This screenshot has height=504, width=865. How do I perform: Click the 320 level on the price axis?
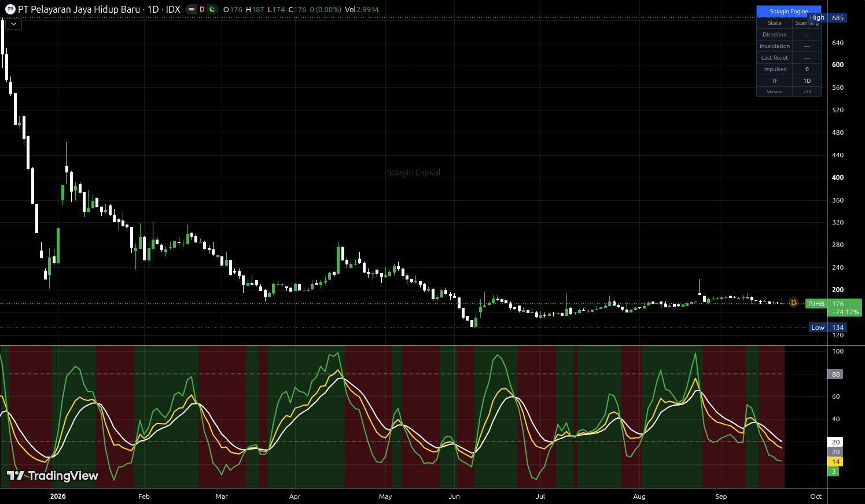pyautogui.click(x=838, y=222)
